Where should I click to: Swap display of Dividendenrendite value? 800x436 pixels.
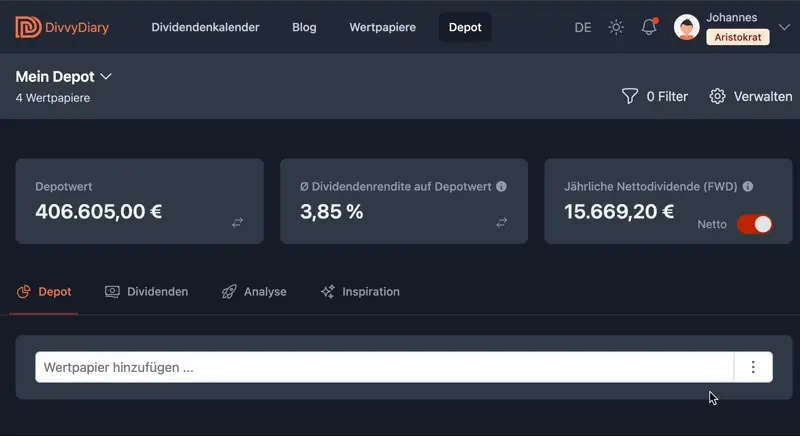[x=502, y=223]
